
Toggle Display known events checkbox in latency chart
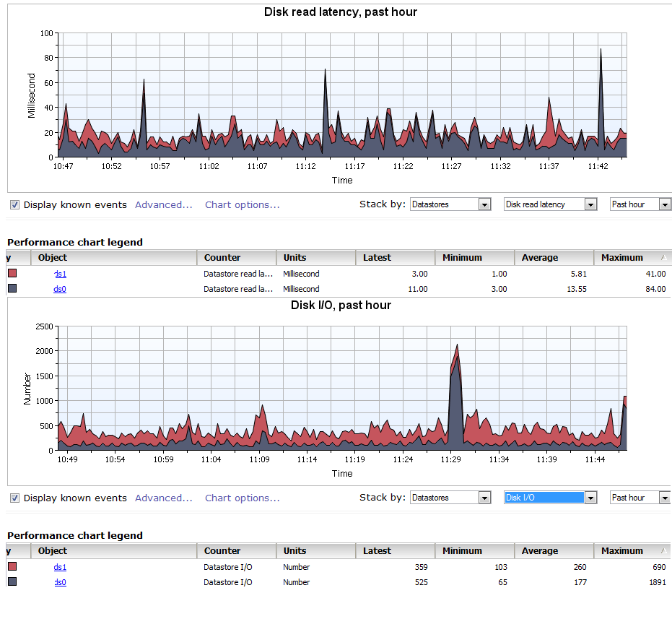[14, 205]
